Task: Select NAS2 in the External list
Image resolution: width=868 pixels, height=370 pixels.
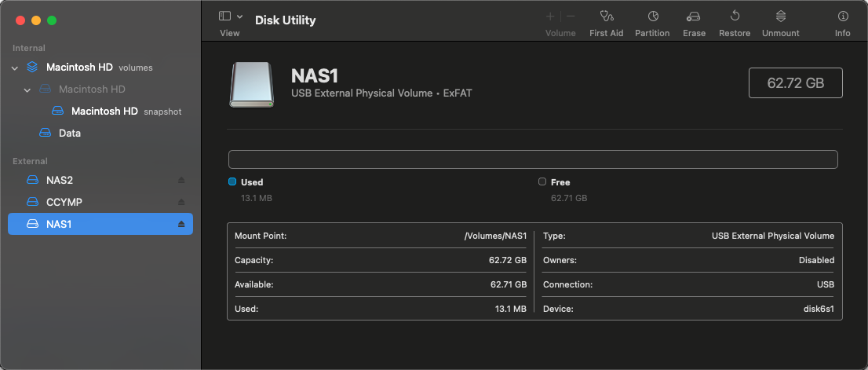Action: (60, 181)
